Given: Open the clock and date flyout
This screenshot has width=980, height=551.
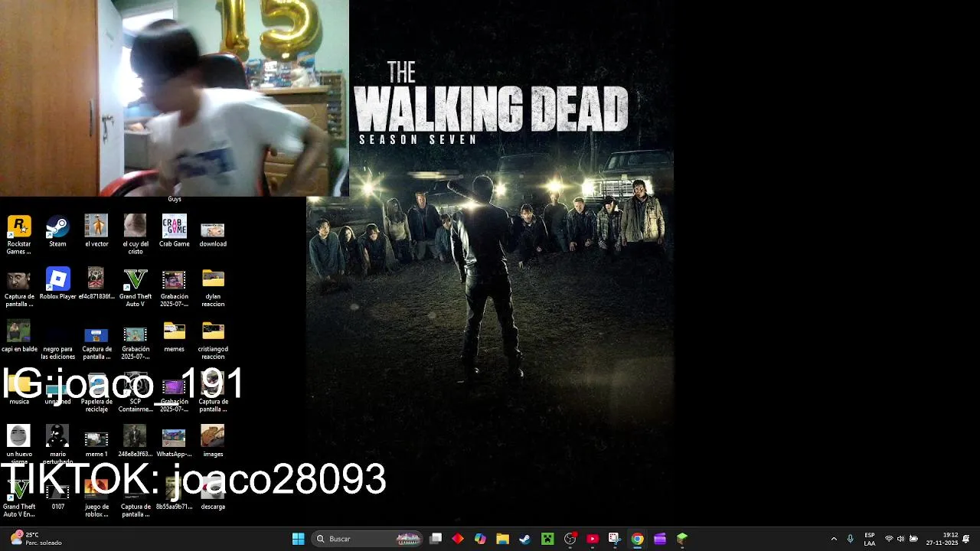Looking at the screenshot, I should (x=942, y=539).
